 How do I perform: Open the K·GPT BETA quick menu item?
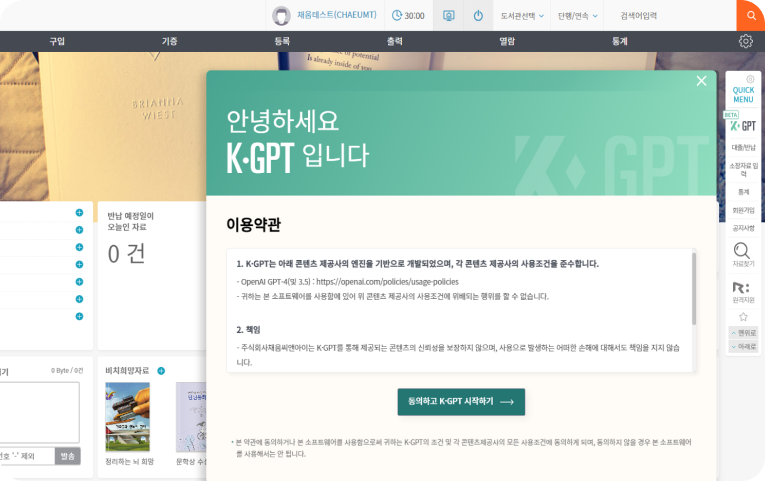coord(743,123)
